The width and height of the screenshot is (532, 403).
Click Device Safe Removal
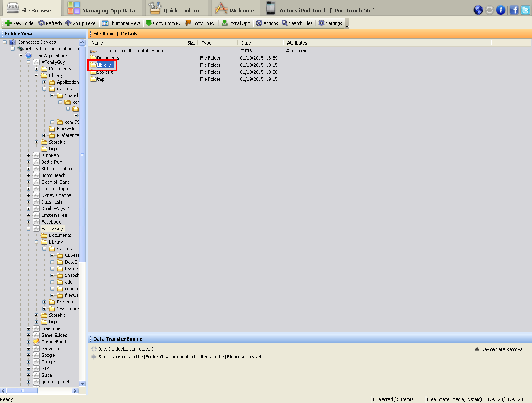point(499,349)
